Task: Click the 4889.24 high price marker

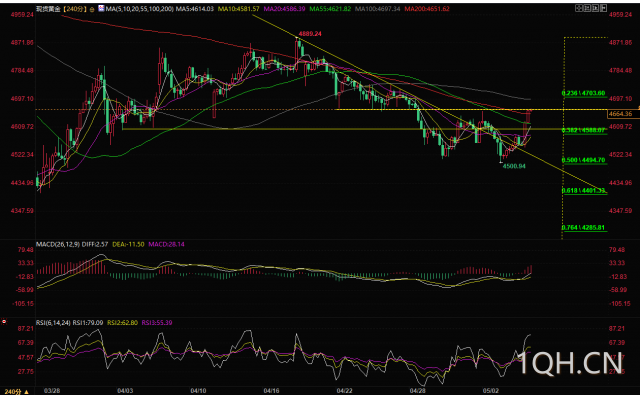Action: 310,34
